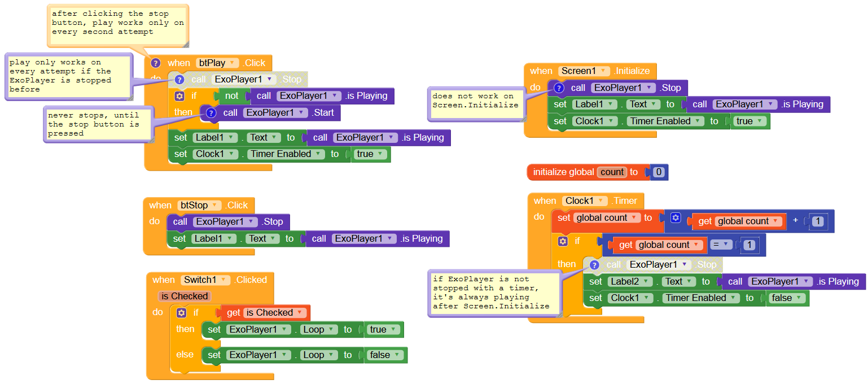Image resolution: width=868 pixels, height=384 pixels.
Task: Open gear mutator on btPlay.Click if block
Action: coord(179,96)
